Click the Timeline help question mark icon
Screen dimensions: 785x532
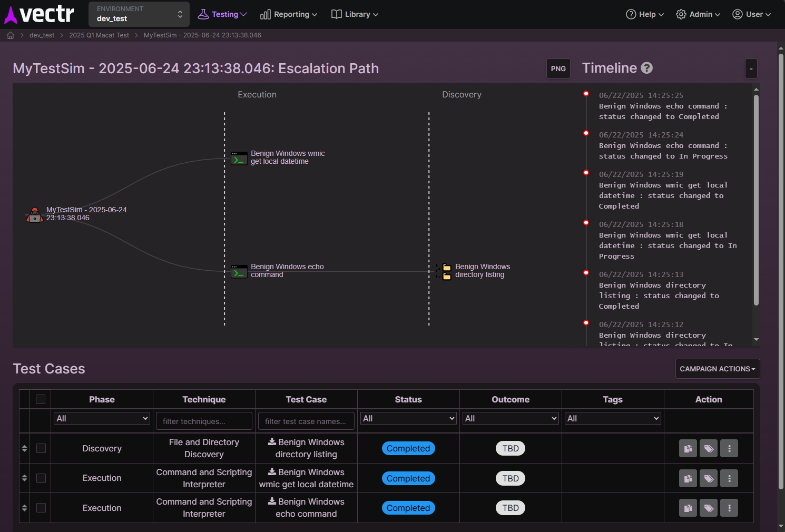point(647,68)
